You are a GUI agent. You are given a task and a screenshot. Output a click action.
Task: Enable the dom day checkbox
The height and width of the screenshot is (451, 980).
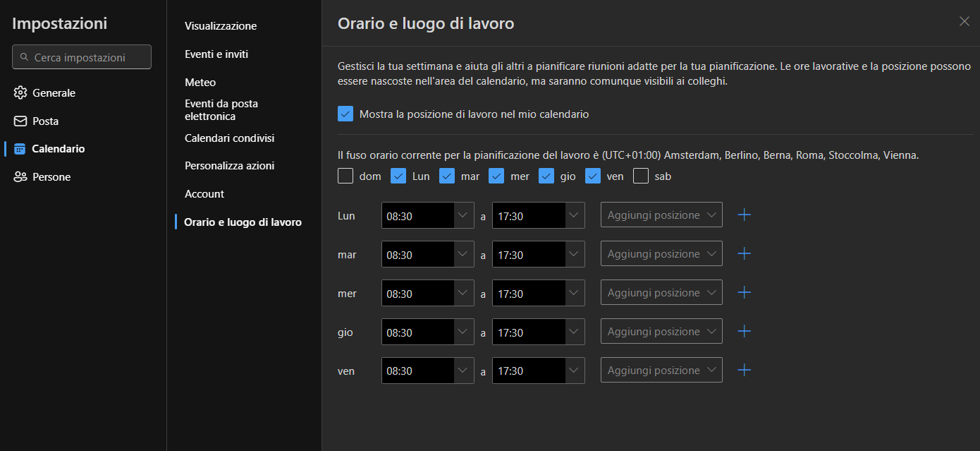pos(345,176)
